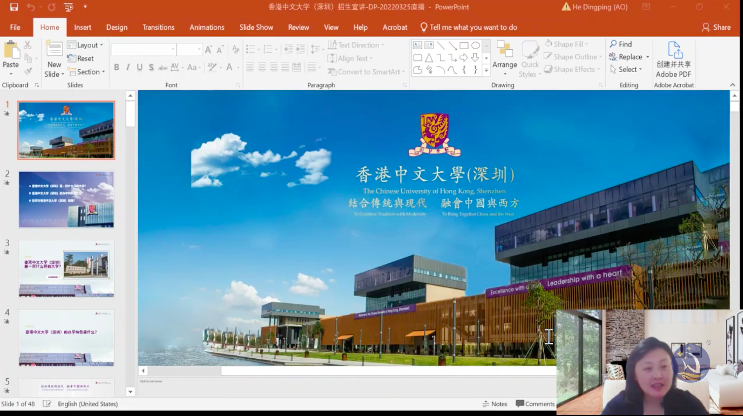This screenshot has height=416, width=743.
Task: Toggle Bold formatting
Action: (x=117, y=68)
